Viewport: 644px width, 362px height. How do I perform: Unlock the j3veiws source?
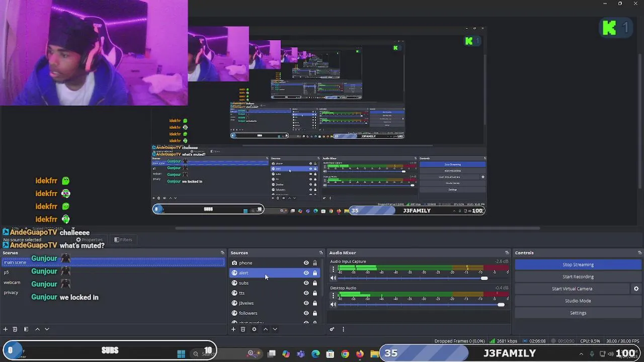tap(315, 303)
